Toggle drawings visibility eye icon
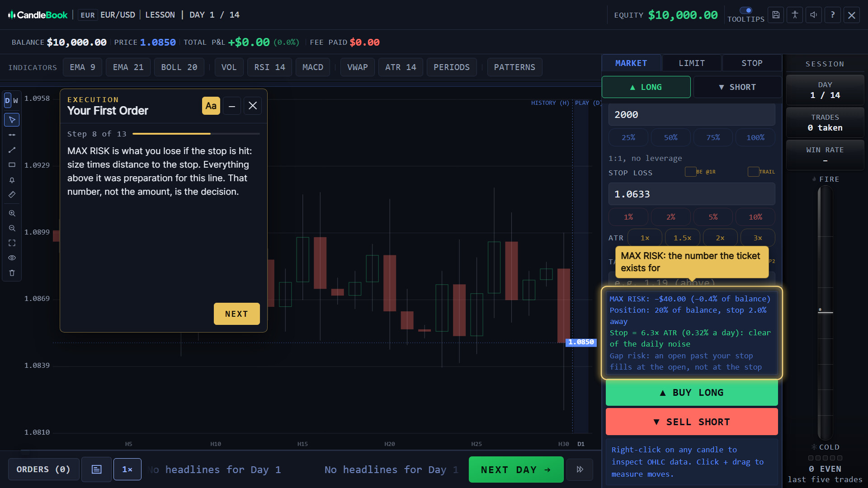 coord(12,258)
